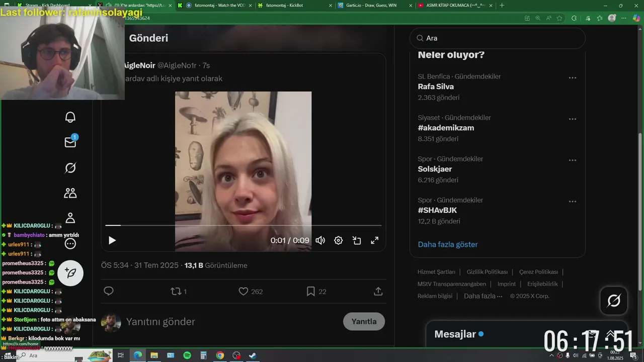Click the Read aloud icon in address bar
The height and width of the screenshot is (362, 644).
(548, 18)
